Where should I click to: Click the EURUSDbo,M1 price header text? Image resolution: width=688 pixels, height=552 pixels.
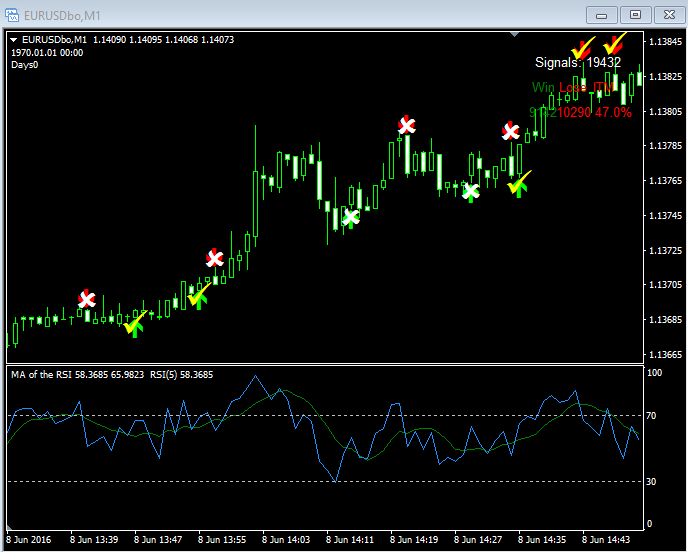point(128,39)
